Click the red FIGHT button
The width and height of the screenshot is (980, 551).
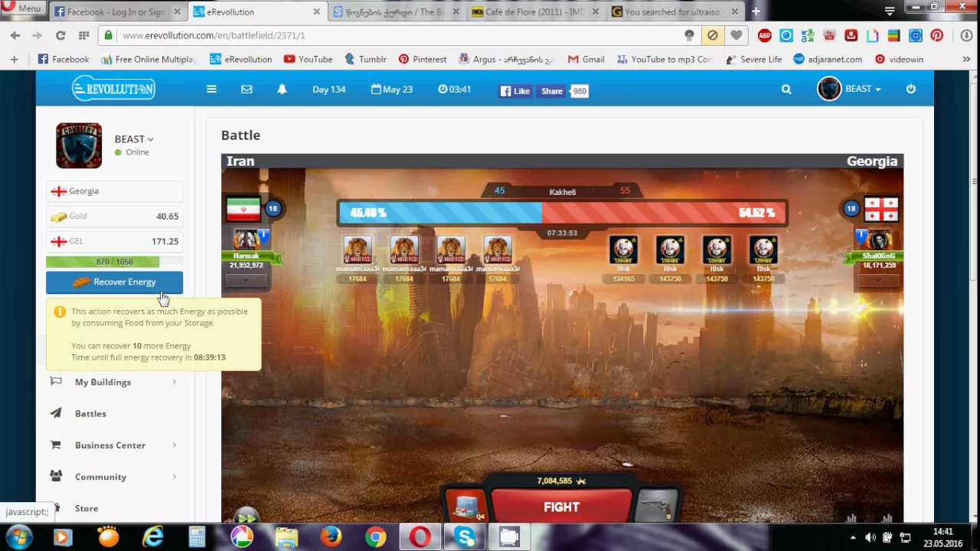click(x=561, y=507)
